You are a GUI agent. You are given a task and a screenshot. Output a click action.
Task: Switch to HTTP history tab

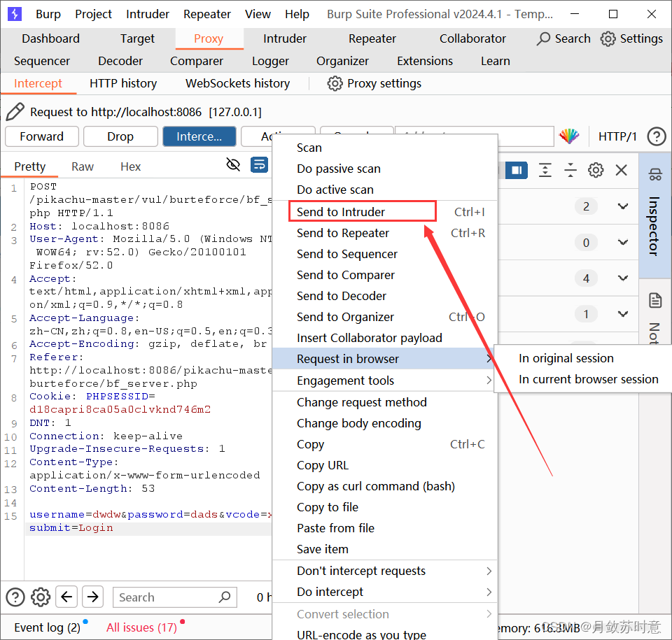123,83
